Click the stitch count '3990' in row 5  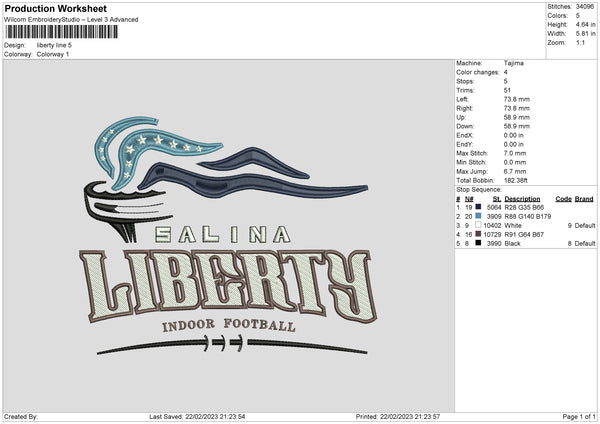tap(494, 243)
